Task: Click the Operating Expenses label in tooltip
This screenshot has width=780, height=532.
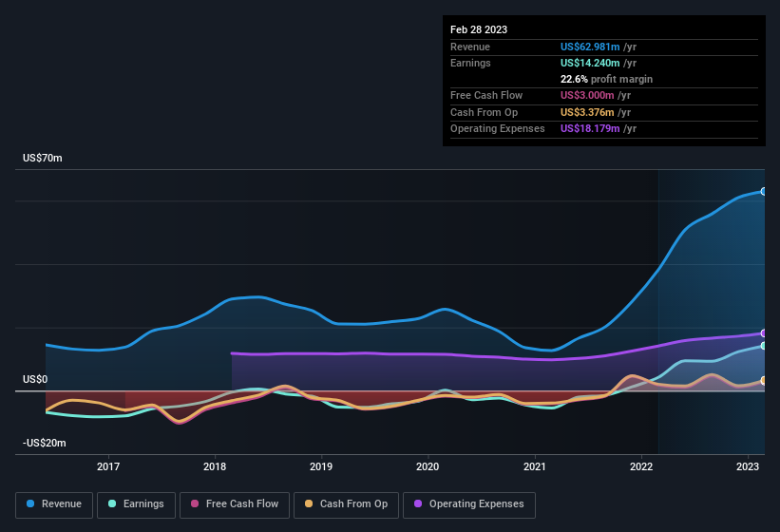Action: (x=498, y=129)
